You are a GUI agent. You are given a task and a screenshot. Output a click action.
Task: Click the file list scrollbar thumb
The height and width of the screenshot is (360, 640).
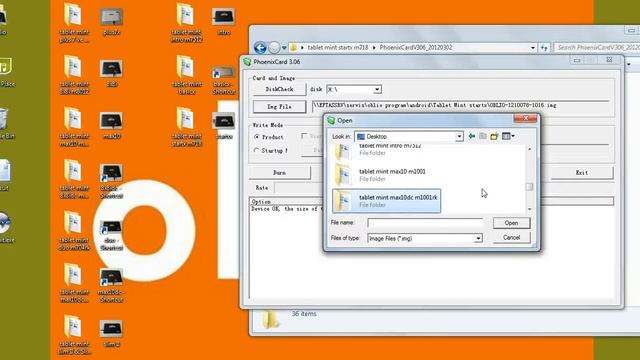(x=529, y=187)
